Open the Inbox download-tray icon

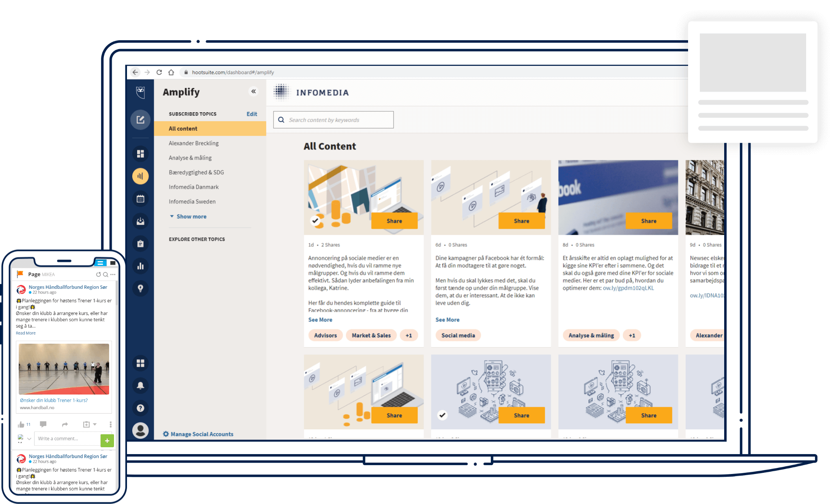click(140, 221)
